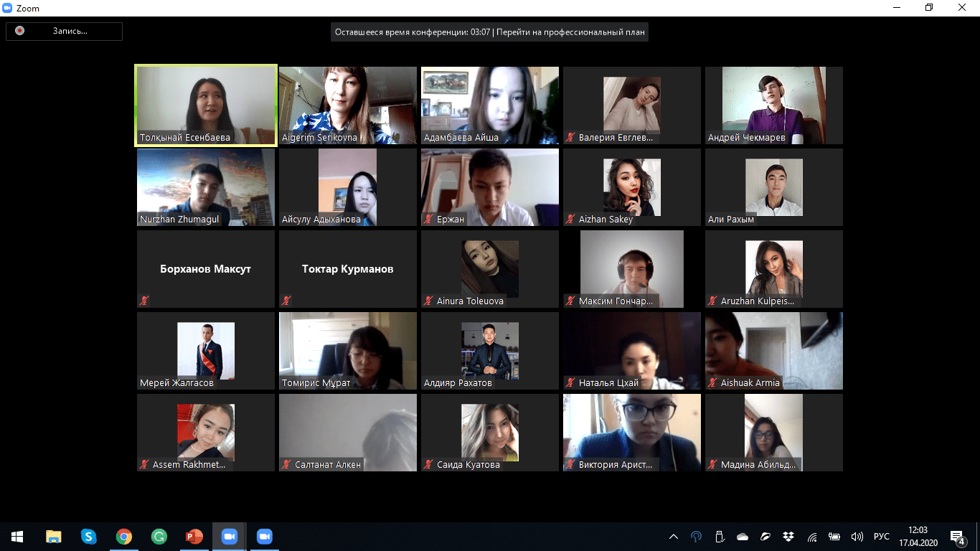Open File Explorer from the taskbar

coord(54,536)
